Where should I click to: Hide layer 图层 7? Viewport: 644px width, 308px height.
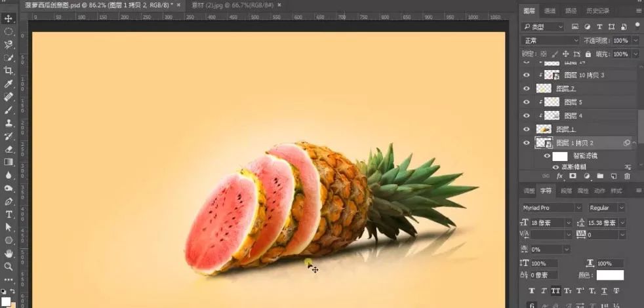point(527,88)
